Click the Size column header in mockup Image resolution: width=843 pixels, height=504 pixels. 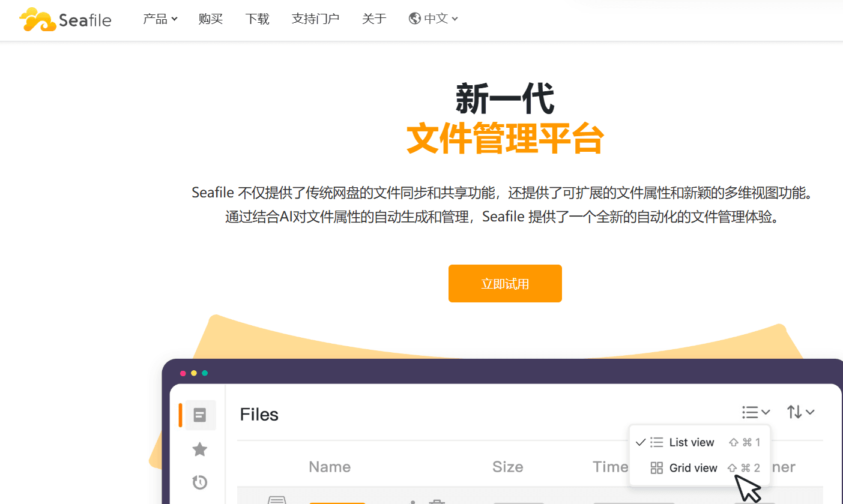(508, 467)
